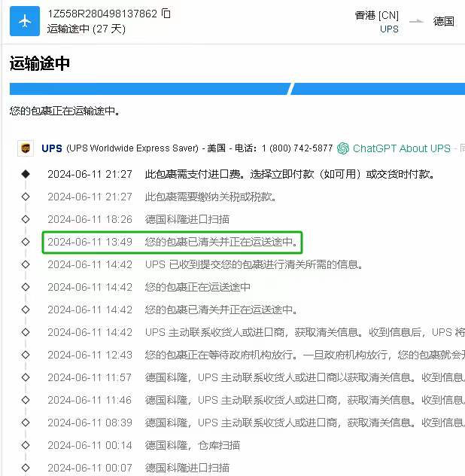Click the blue UPS link under 香港 [CN]
Viewport: 465px width, 476px height.
(x=389, y=29)
